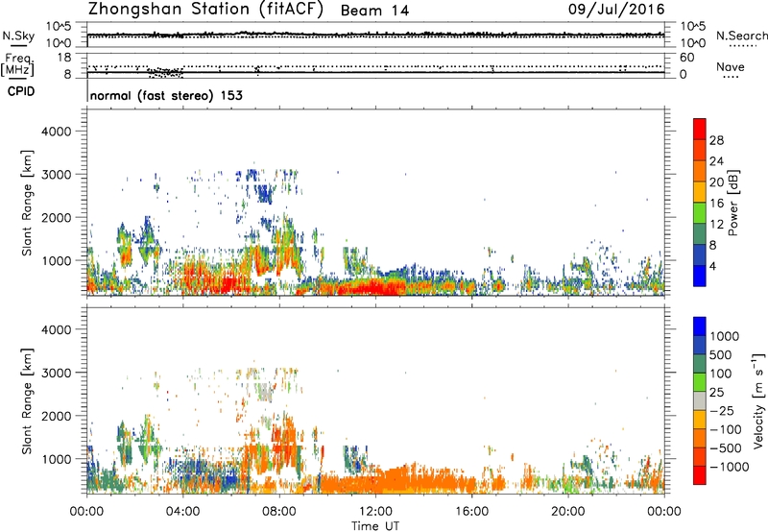Click the 'Beam 14' label
The width and height of the screenshot is (768, 532).
pyautogui.click(x=374, y=11)
